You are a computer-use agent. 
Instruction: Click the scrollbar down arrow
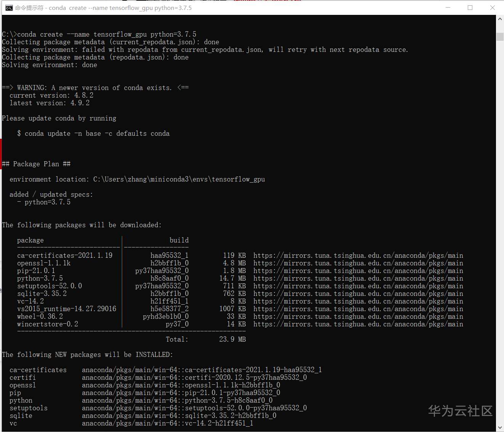tap(500, 427)
